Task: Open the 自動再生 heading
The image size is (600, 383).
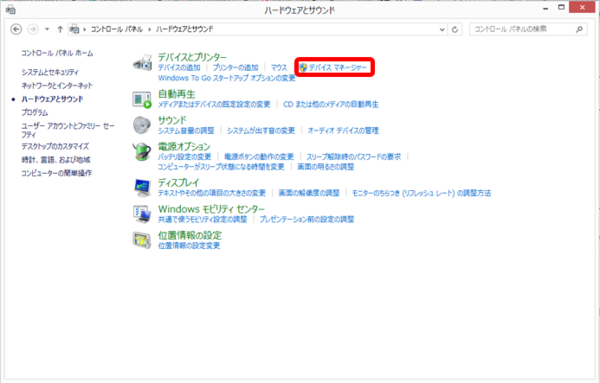Action: coord(177,94)
